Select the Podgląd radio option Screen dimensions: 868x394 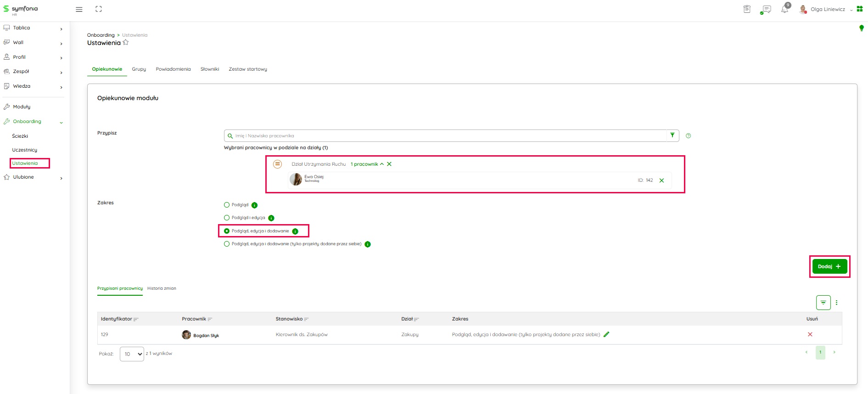(227, 205)
